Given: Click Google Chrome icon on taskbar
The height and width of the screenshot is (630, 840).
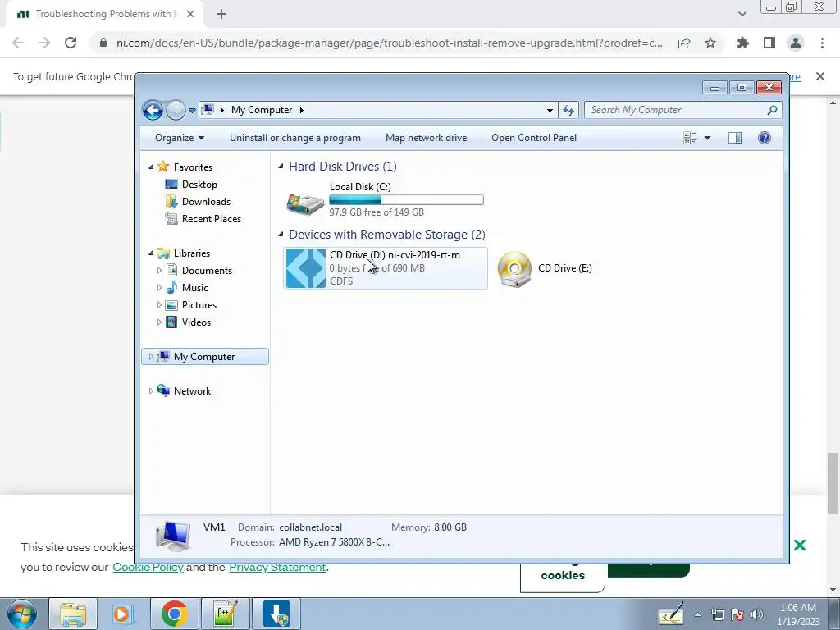Looking at the screenshot, I should [x=174, y=614].
